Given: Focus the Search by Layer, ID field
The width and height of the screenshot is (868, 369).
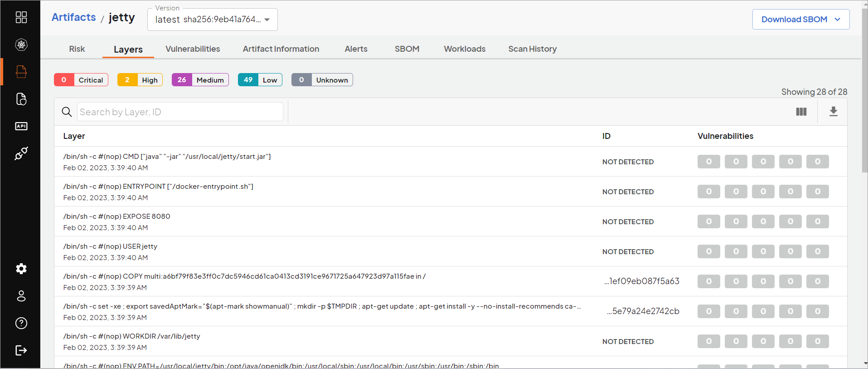Looking at the screenshot, I should pos(180,112).
